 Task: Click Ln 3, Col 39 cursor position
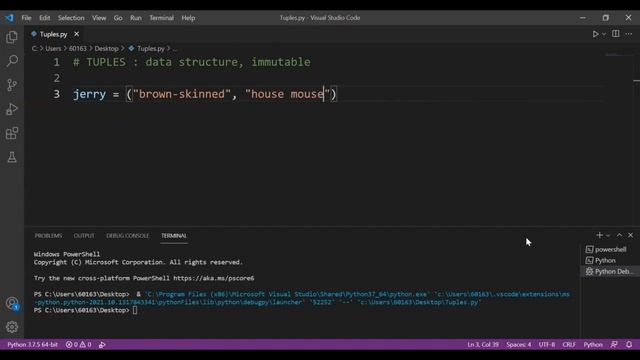[483, 345]
